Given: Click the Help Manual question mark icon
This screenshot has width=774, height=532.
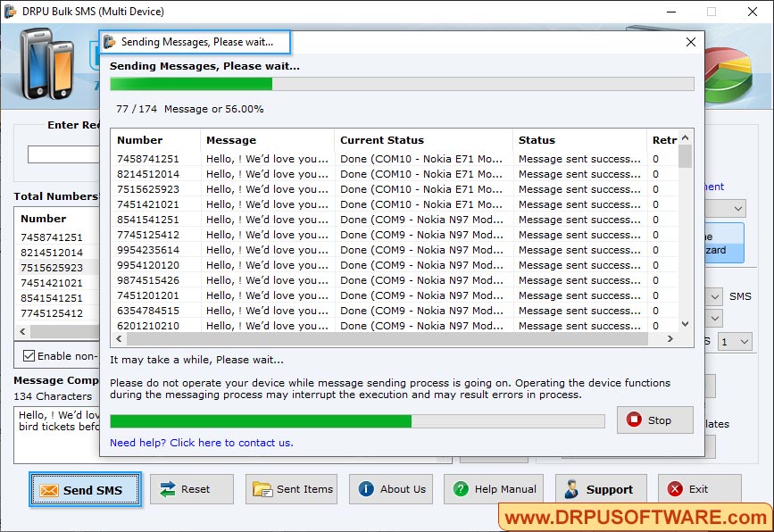Looking at the screenshot, I should click(x=461, y=489).
